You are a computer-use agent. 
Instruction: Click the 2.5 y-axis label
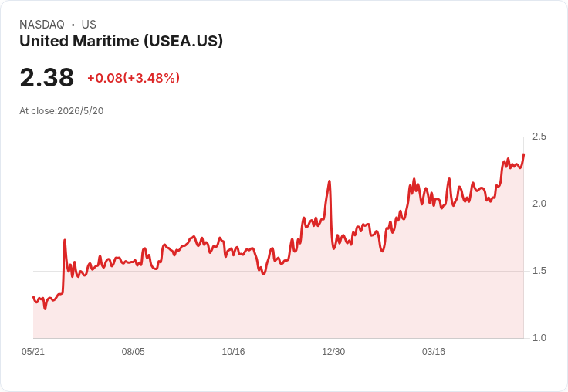(x=539, y=137)
